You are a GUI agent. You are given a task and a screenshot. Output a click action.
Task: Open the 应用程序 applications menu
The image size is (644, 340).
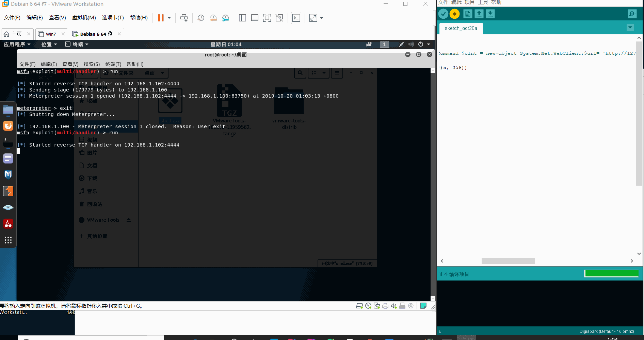point(17,44)
